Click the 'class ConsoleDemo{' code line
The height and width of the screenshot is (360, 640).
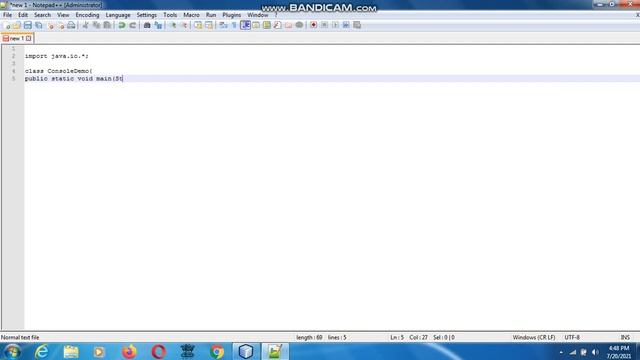point(58,71)
